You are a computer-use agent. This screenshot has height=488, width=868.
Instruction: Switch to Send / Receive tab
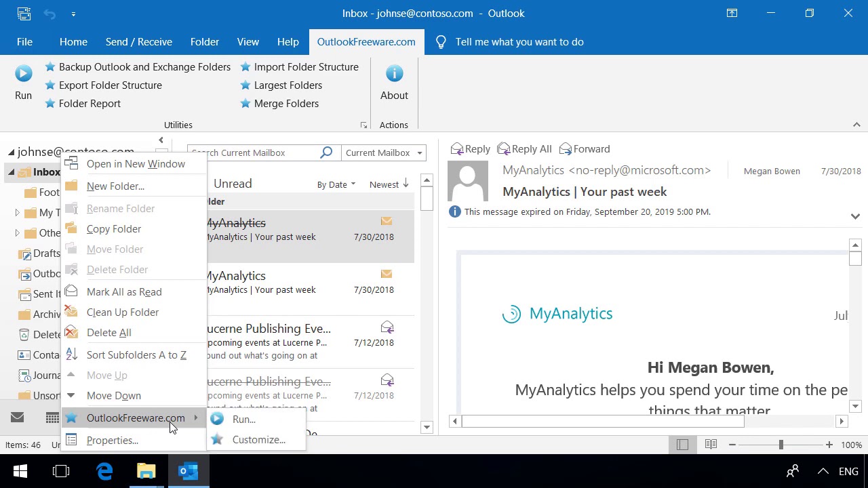pos(139,42)
